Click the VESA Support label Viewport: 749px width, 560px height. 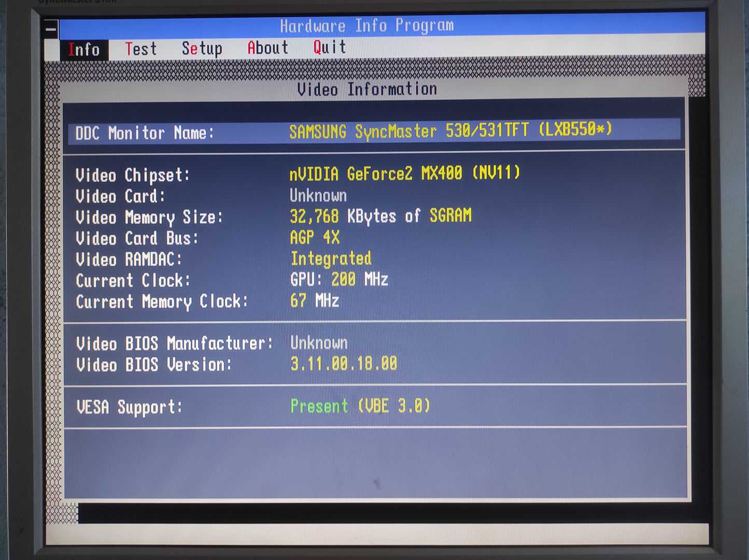click(129, 407)
